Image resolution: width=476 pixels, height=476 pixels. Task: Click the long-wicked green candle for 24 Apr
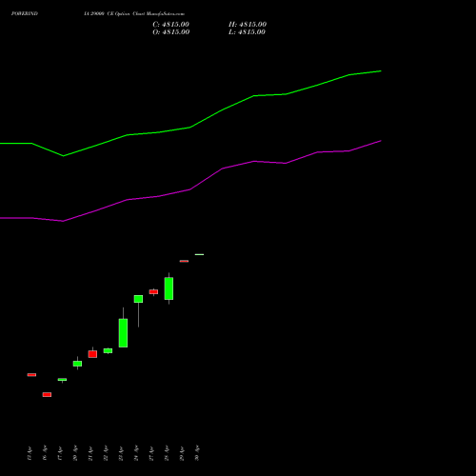[138, 299]
